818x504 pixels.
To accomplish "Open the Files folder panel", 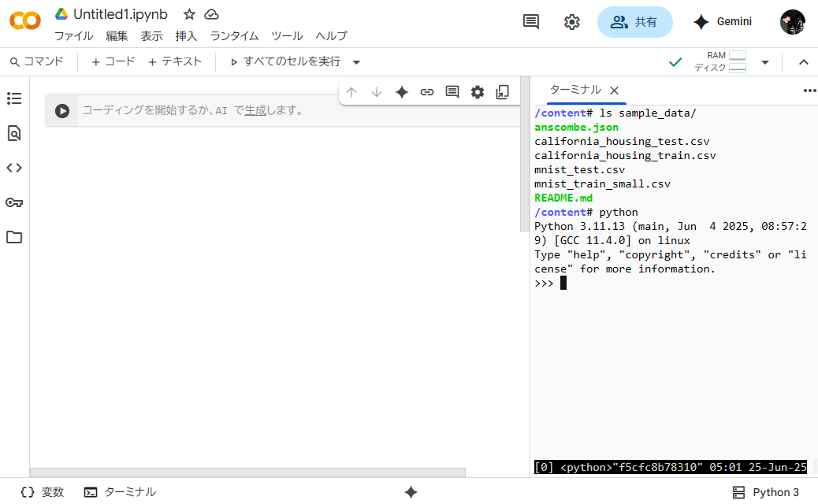I will (14, 237).
